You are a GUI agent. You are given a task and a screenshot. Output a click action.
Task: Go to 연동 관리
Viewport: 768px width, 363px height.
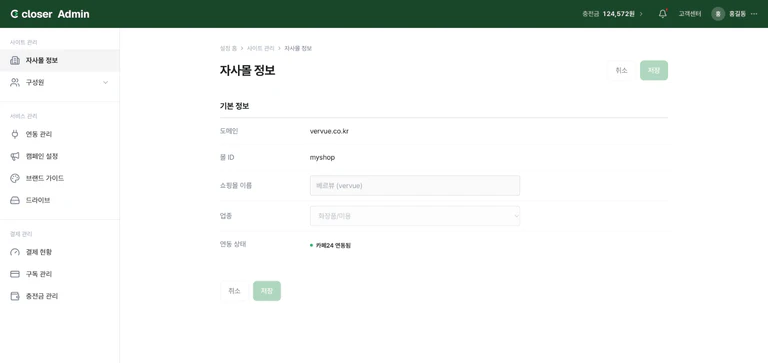coord(59,134)
